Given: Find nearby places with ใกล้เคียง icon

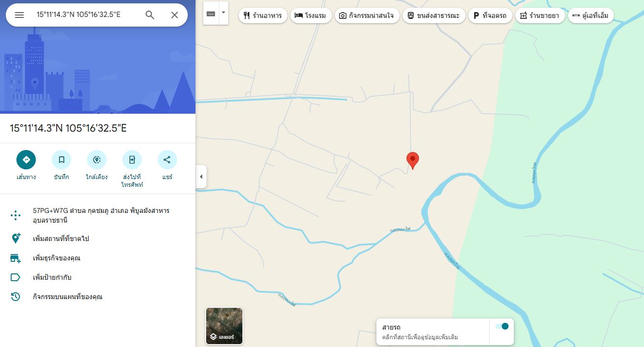Looking at the screenshot, I should (x=97, y=160).
